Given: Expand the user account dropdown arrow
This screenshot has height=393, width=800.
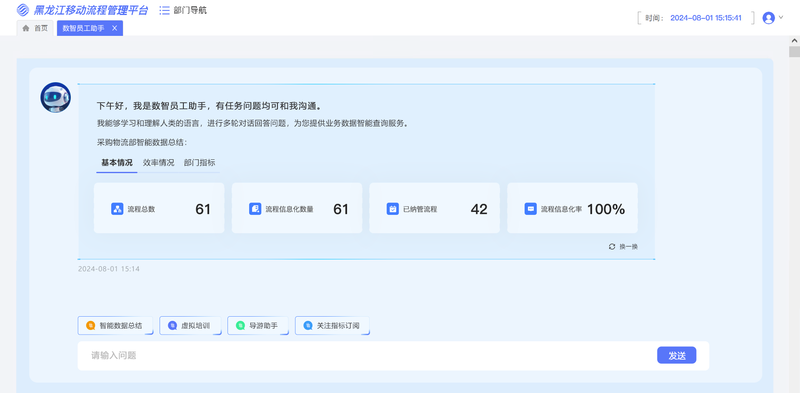Looking at the screenshot, I should [x=781, y=17].
